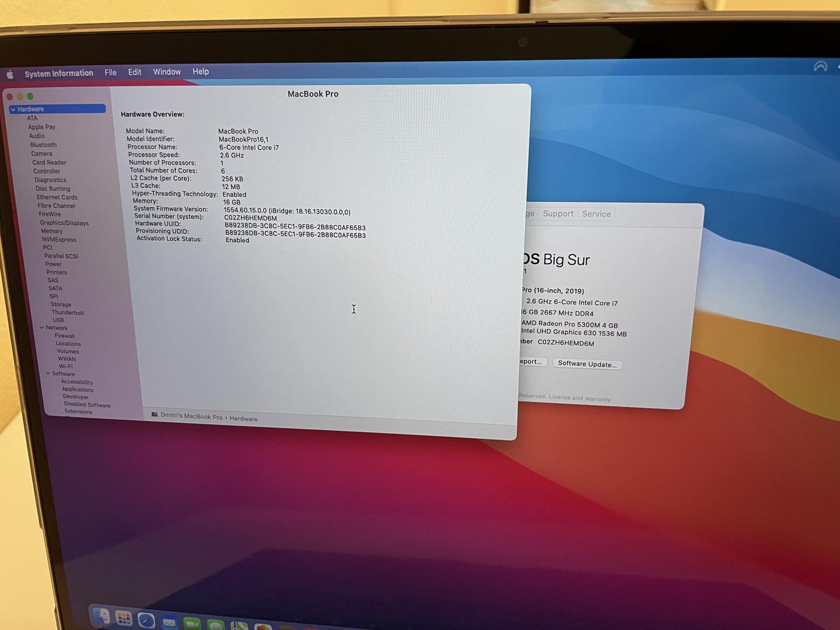
Task: Select Memory in the sidebar
Action: [x=52, y=231]
